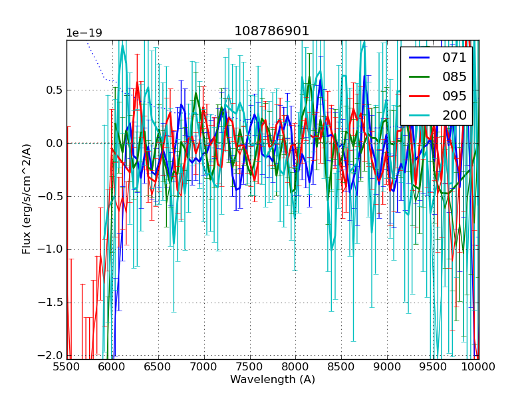Click the 0.5 y-axis tick label

pyautogui.click(x=53, y=90)
